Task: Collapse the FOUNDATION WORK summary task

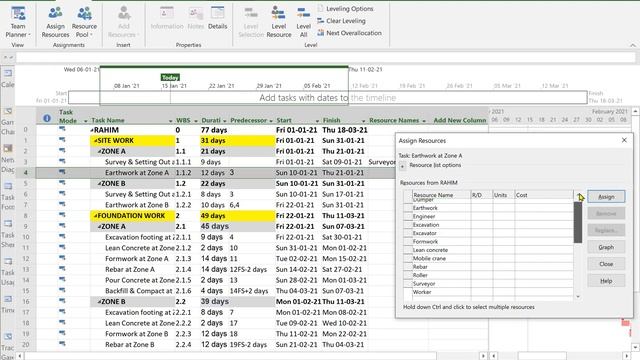Action: (96, 216)
